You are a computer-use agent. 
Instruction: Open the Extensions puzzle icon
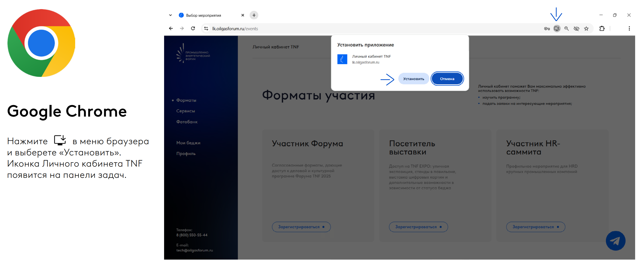click(x=602, y=29)
